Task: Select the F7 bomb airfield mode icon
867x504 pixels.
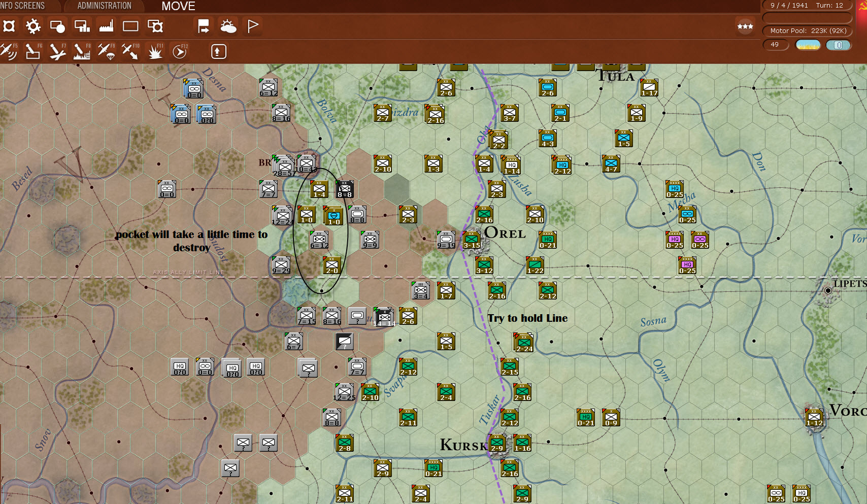Action: [57, 51]
